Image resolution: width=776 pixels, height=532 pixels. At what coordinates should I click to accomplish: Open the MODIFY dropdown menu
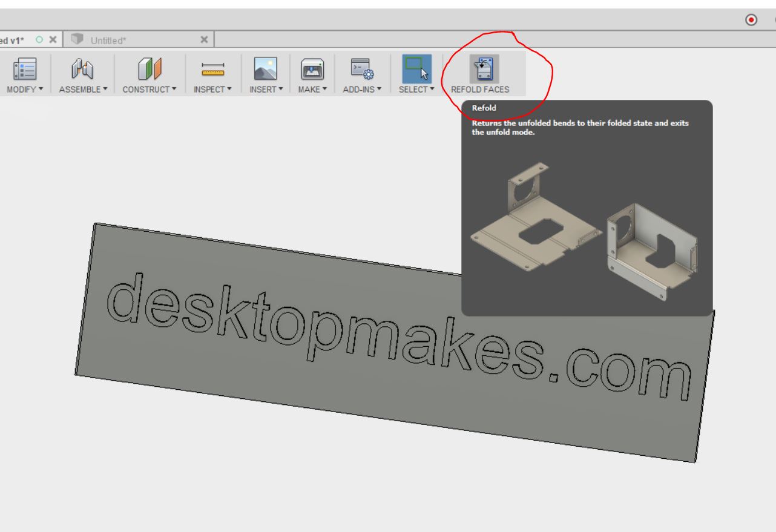point(25,90)
